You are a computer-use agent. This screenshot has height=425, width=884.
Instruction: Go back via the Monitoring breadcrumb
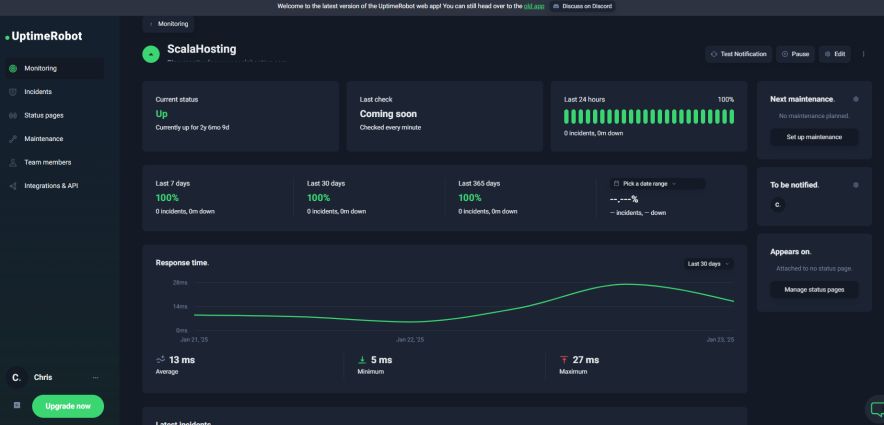click(168, 23)
